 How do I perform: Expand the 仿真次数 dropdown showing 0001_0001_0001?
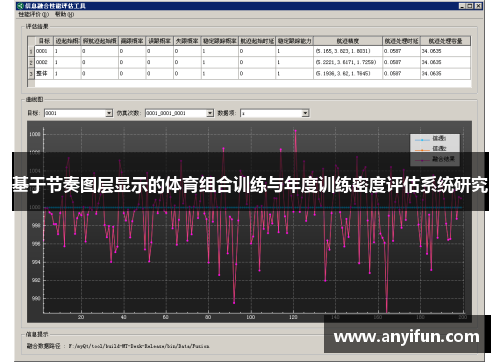pyautogui.click(x=210, y=113)
